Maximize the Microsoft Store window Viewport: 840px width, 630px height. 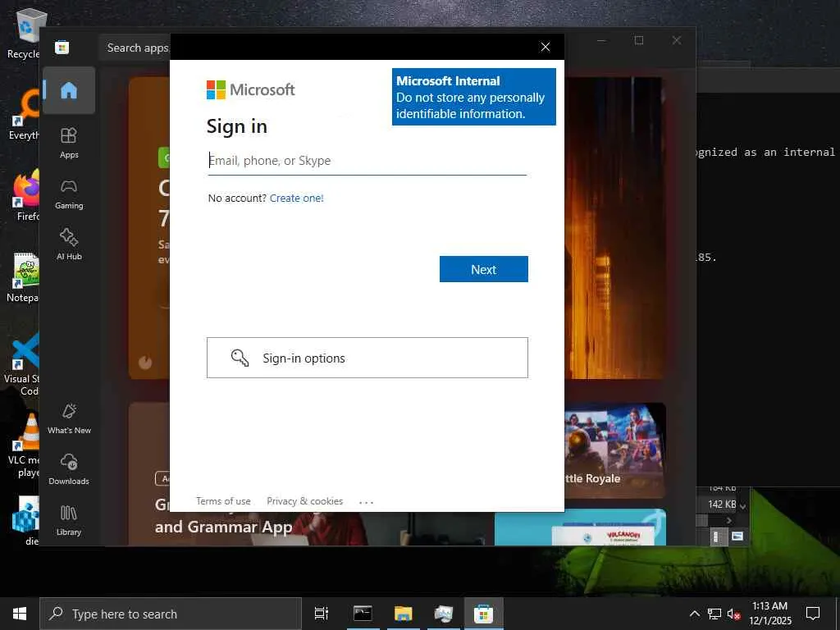[x=638, y=40]
